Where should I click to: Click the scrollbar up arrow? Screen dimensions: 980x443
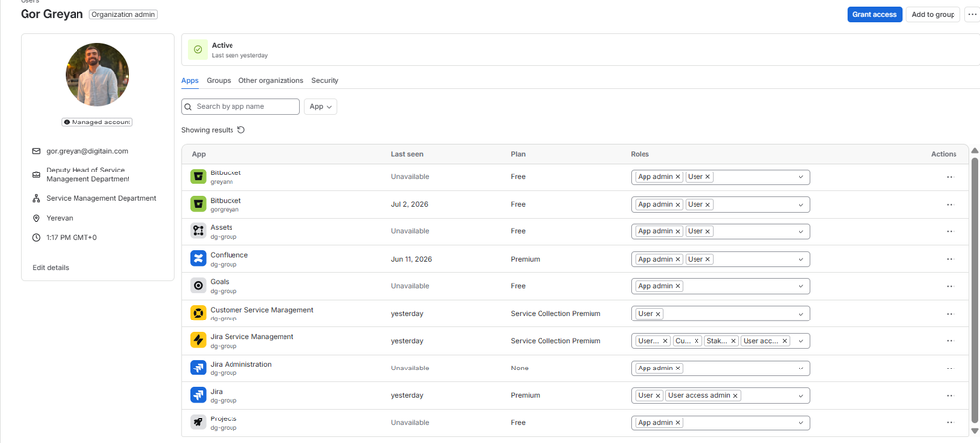pos(974,151)
